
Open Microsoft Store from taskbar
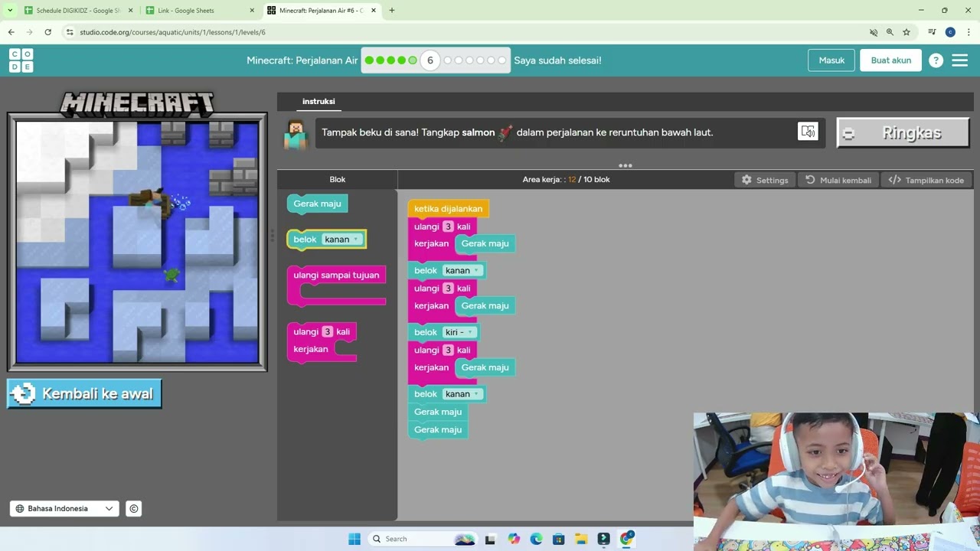coord(558,539)
